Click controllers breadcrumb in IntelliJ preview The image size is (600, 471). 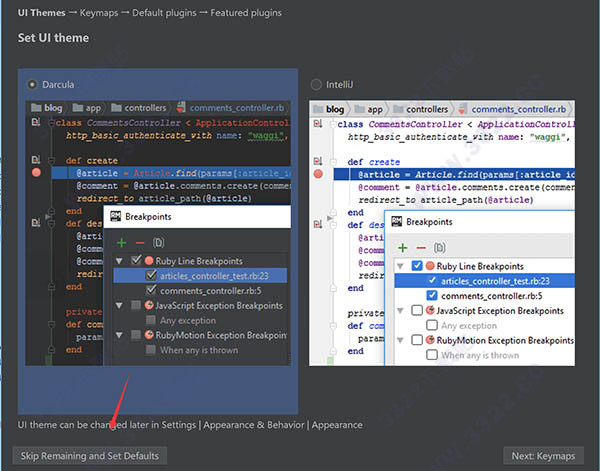click(421, 109)
